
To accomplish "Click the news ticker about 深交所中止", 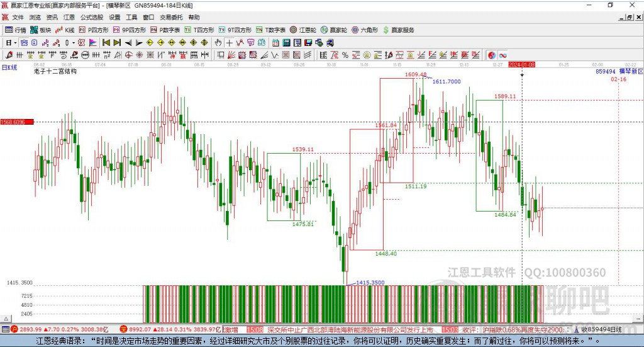I will 350,330.
